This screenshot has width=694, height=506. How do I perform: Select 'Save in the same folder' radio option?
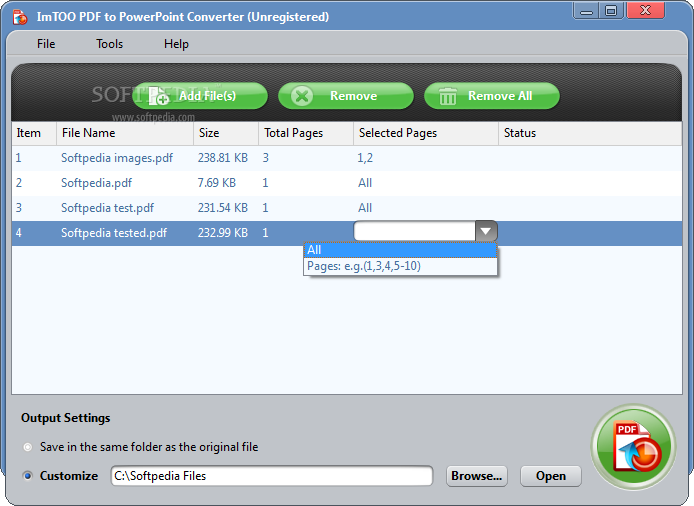tap(27, 447)
